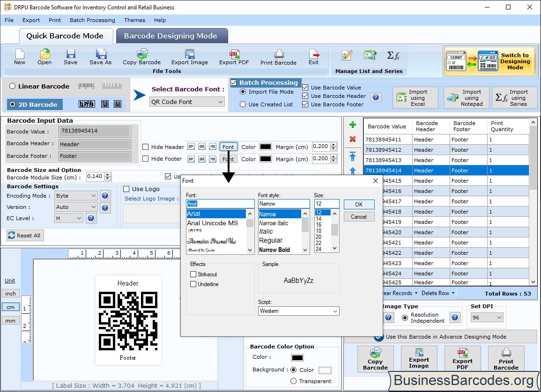
Task: Click bottom Copy Barcode button
Action: (375, 359)
